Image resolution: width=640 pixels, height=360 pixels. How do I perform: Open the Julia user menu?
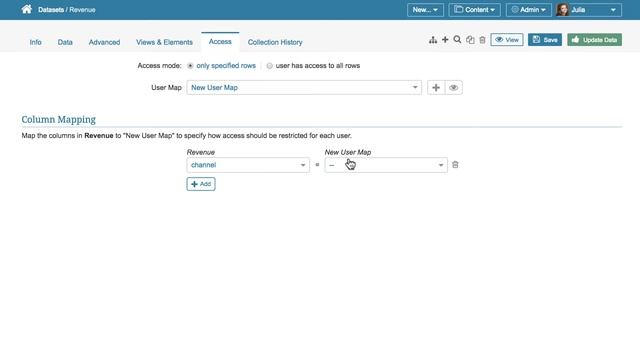pyautogui.click(x=589, y=10)
